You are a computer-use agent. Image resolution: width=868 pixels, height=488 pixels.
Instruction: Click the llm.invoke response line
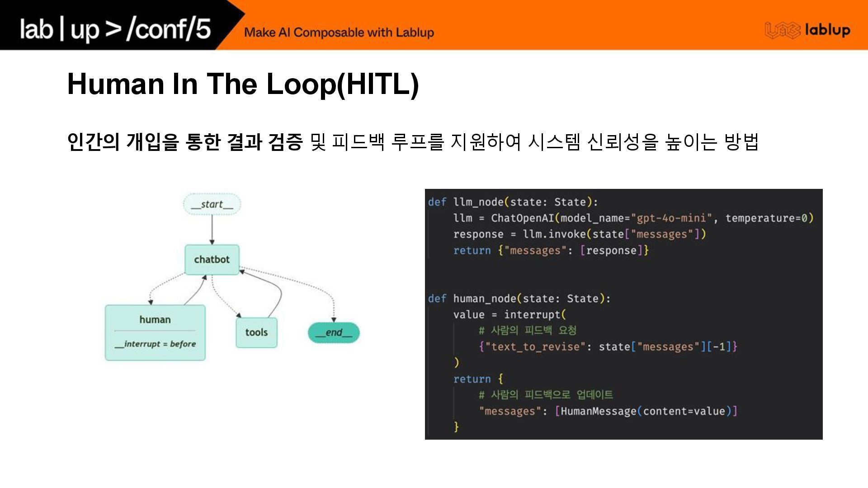[x=579, y=234]
